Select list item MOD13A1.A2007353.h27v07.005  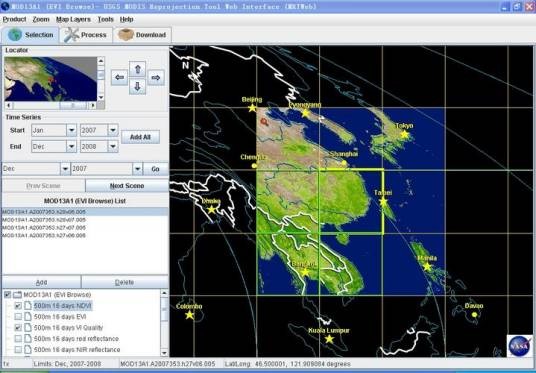click(x=85, y=228)
